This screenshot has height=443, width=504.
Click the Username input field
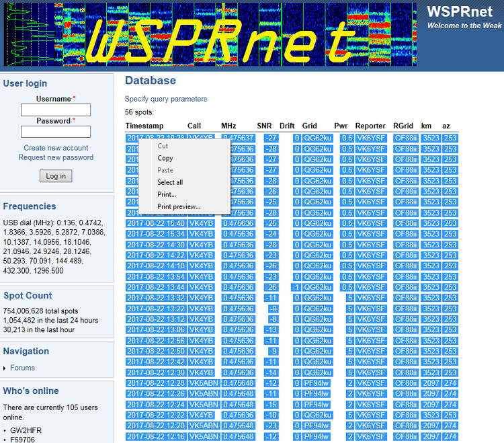pos(56,110)
